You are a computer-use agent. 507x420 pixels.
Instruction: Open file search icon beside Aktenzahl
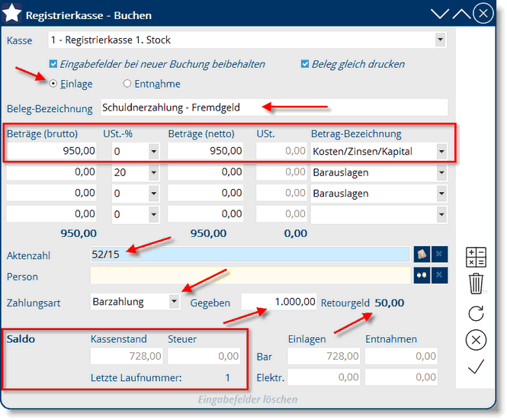point(422,254)
